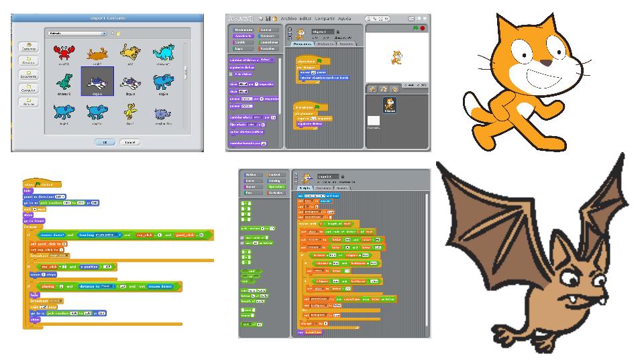Click the green flag above the Spanish stage

tap(415, 28)
